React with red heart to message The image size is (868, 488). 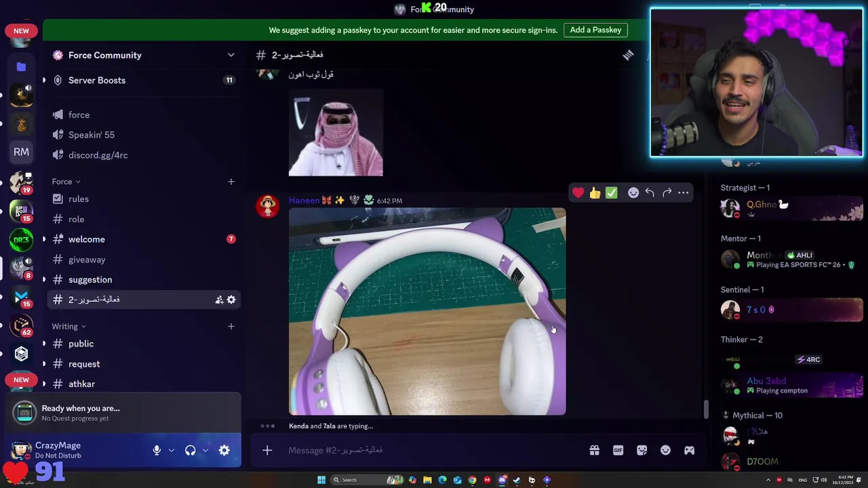pos(578,192)
